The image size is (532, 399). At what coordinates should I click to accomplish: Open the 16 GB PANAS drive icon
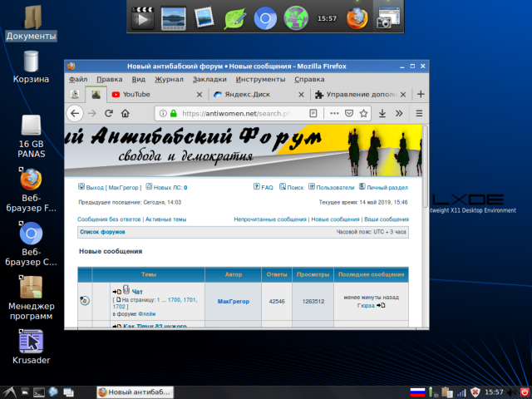(x=31, y=136)
